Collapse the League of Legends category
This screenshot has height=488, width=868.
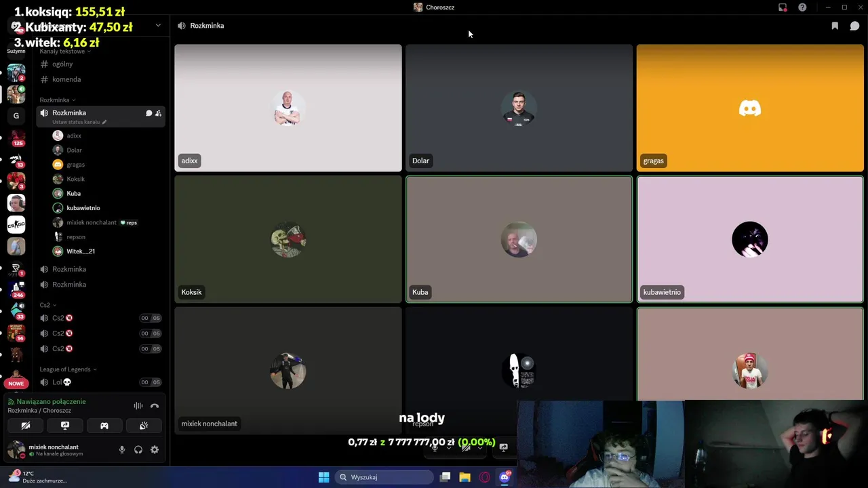68,369
